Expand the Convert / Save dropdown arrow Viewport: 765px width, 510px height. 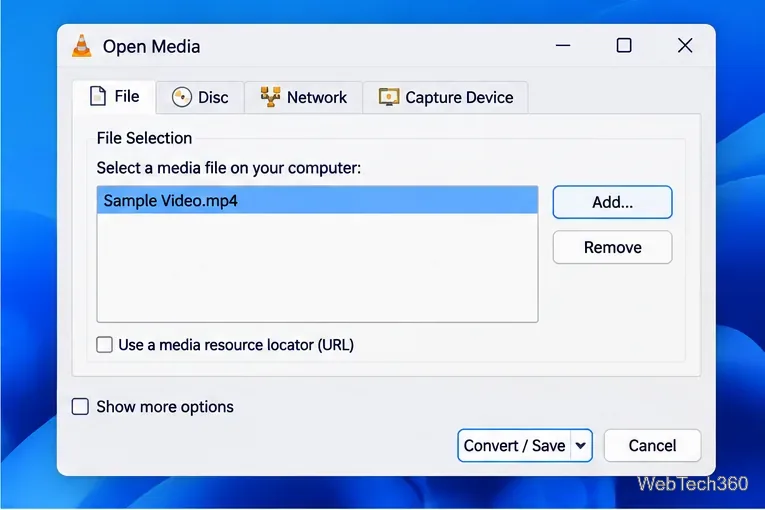[581, 446]
